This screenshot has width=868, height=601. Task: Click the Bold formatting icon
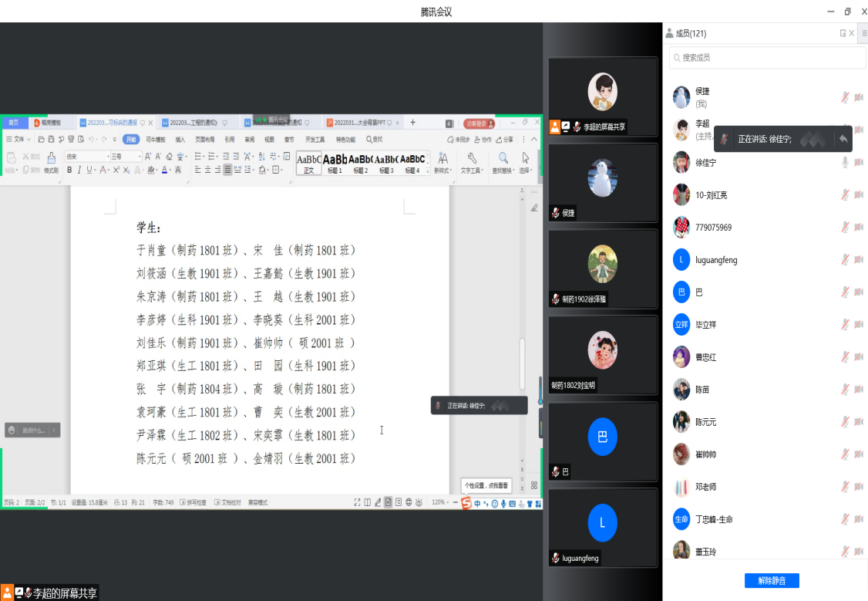(69, 170)
